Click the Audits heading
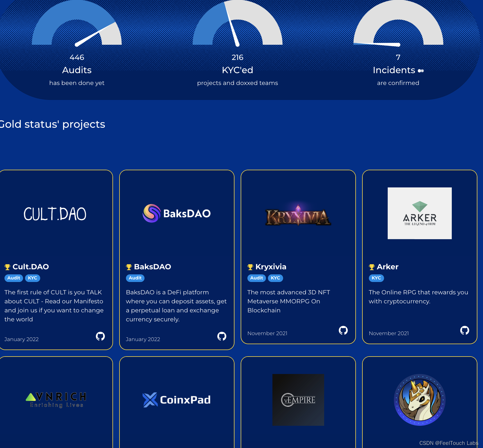Viewport: 483px width, 448px height. point(77,70)
